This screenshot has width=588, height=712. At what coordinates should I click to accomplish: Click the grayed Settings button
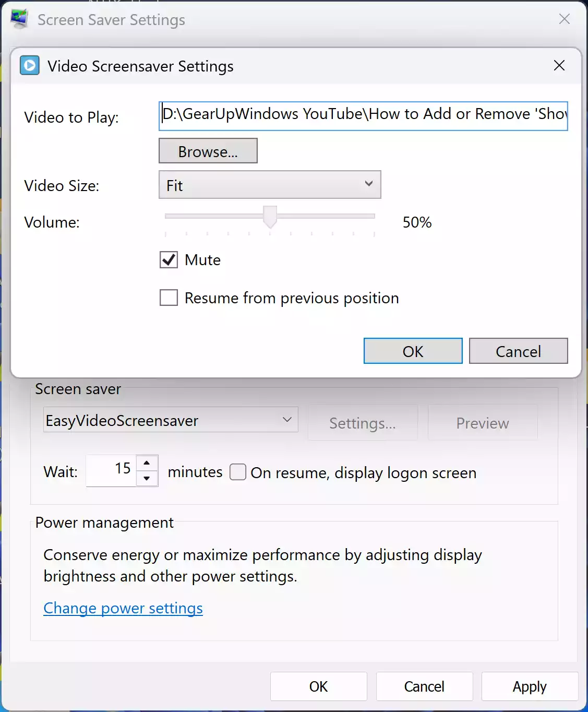pyautogui.click(x=363, y=423)
